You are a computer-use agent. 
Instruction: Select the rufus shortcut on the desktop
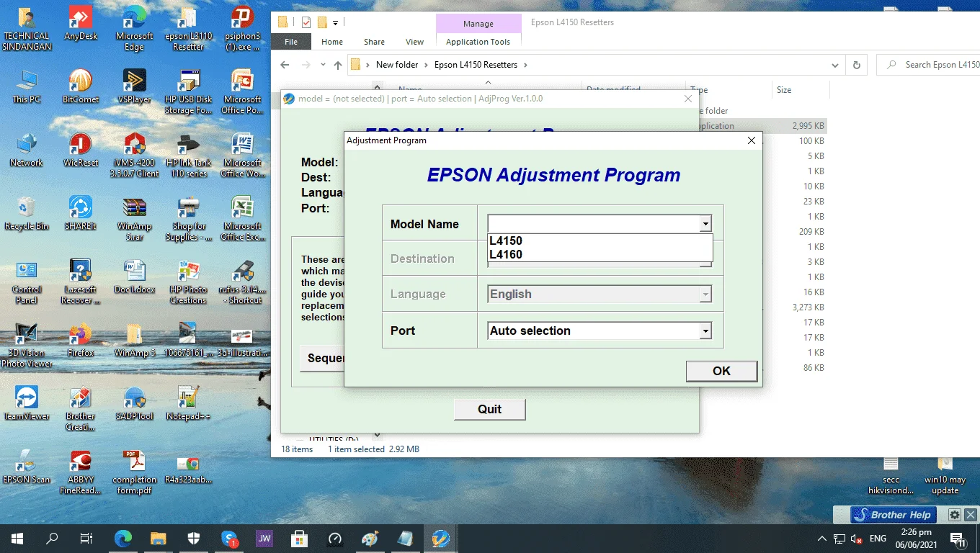242,282
